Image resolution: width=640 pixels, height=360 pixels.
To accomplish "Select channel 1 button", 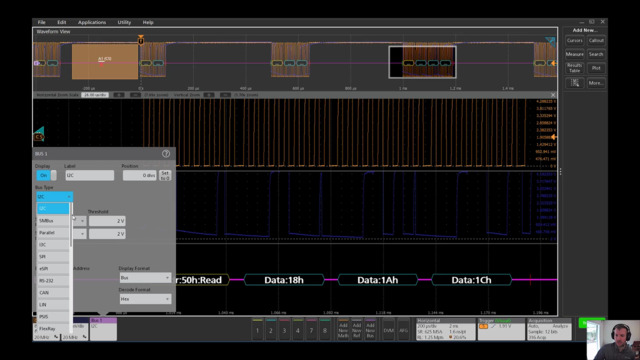I will coord(258,330).
